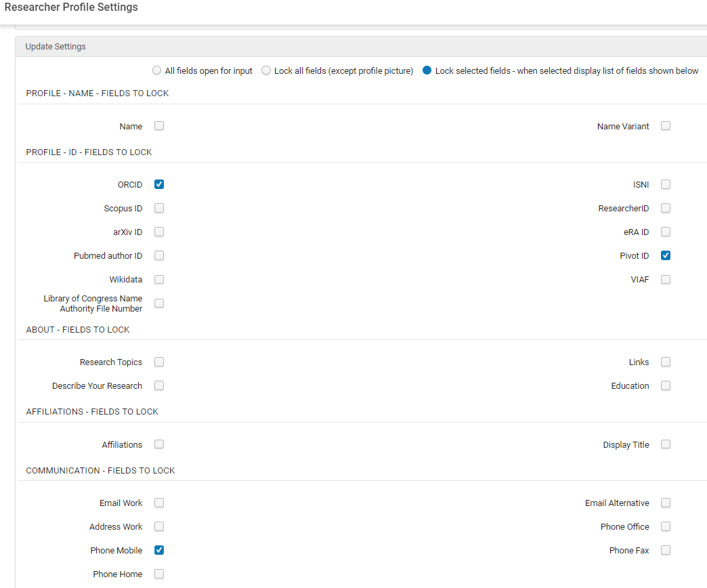Image resolution: width=707 pixels, height=588 pixels.
Task: Lock the Research Topics field
Action: point(159,362)
